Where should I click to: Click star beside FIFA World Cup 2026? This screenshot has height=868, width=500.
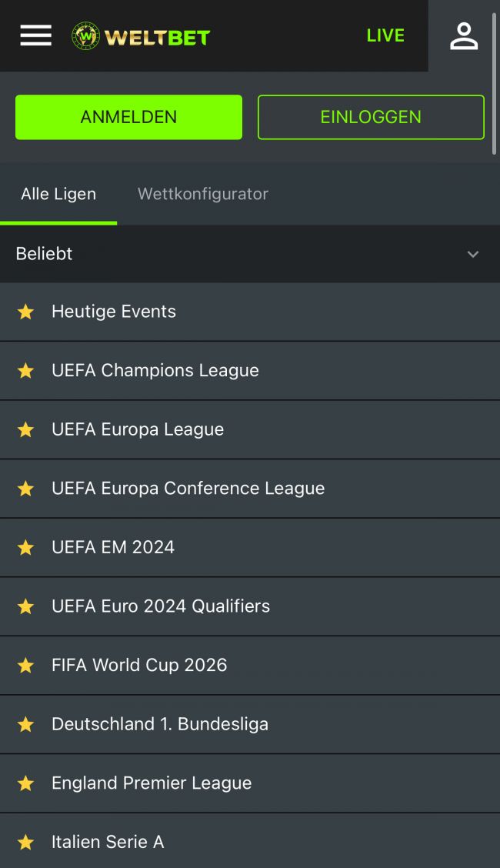(x=26, y=665)
